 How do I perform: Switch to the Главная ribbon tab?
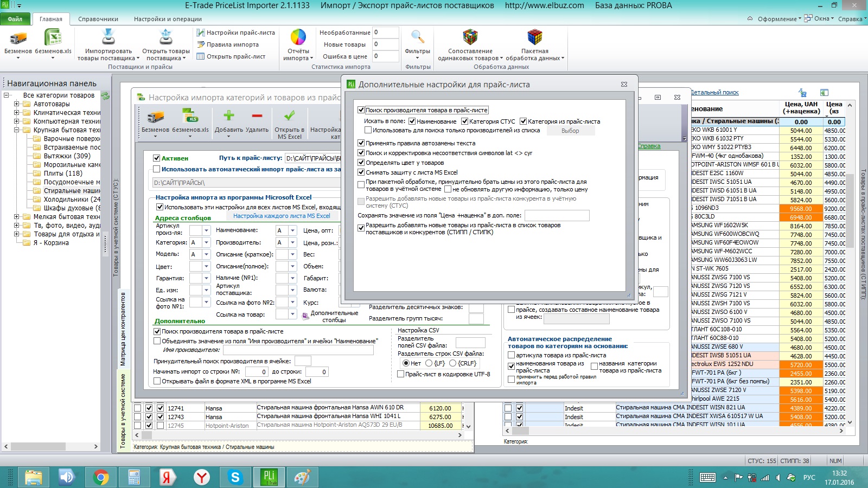tap(51, 19)
